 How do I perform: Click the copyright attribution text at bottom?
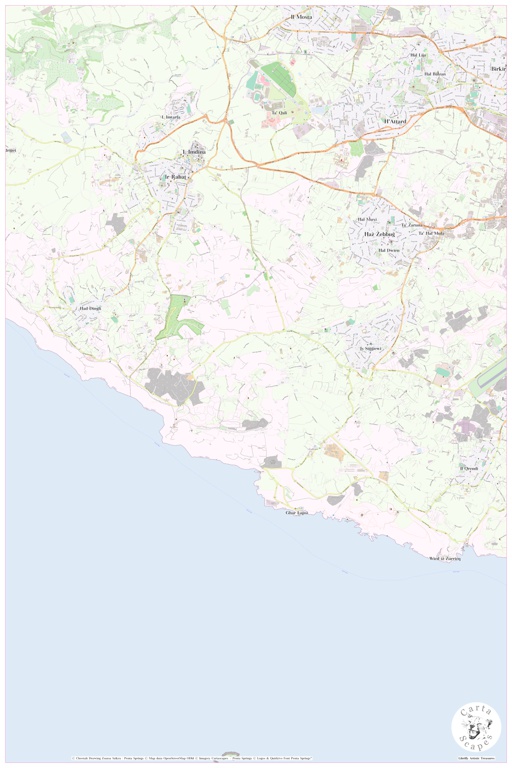coord(192,758)
